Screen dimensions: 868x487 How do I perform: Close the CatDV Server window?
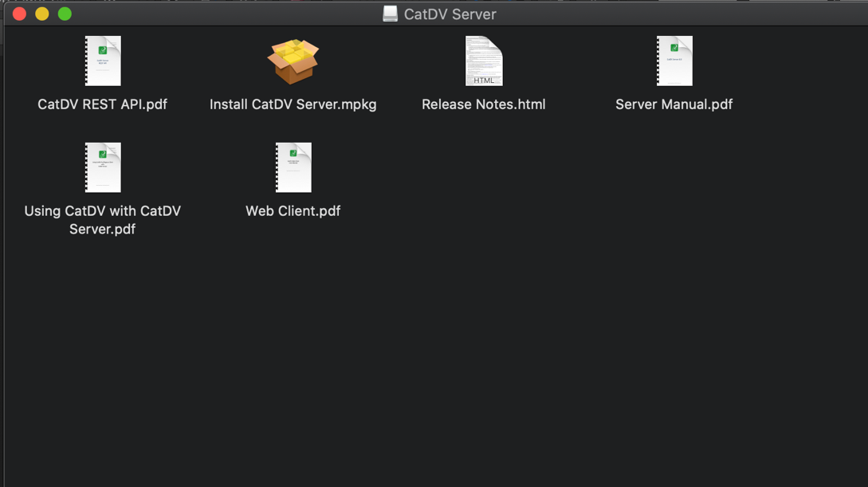tap(19, 14)
